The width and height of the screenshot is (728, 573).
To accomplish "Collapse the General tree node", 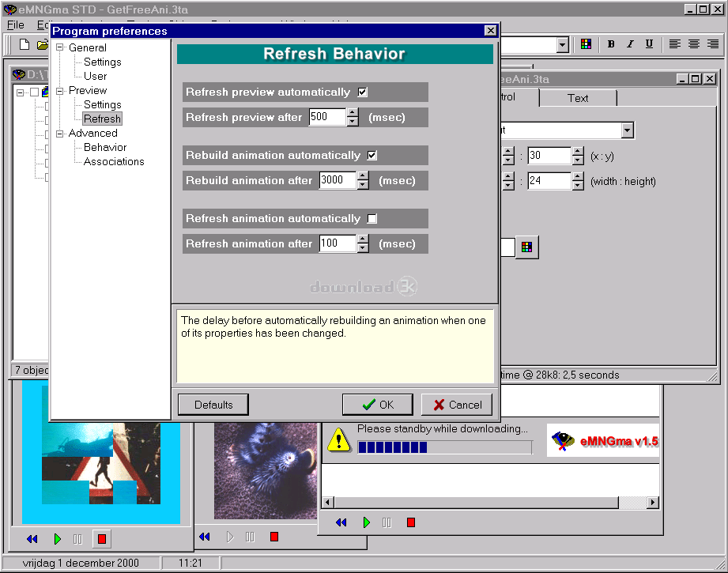I will tap(59, 47).
